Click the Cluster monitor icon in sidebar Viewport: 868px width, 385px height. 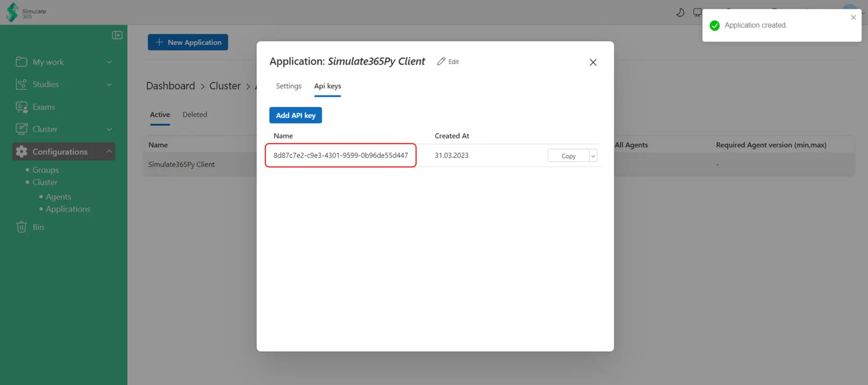21,129
